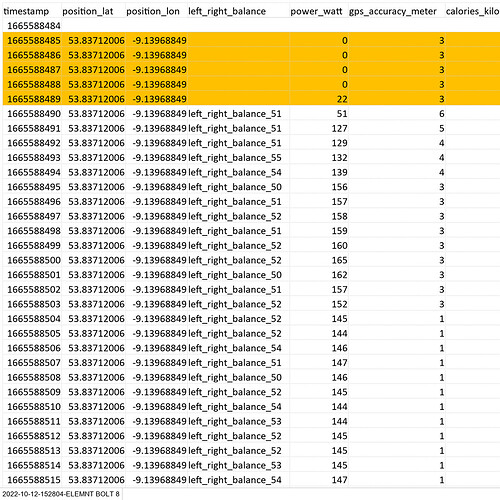Screen dimensions: 500x500
Task: Select the left_right_balance_53 cell in row 1665588511
Action: [x=238, y=421]
